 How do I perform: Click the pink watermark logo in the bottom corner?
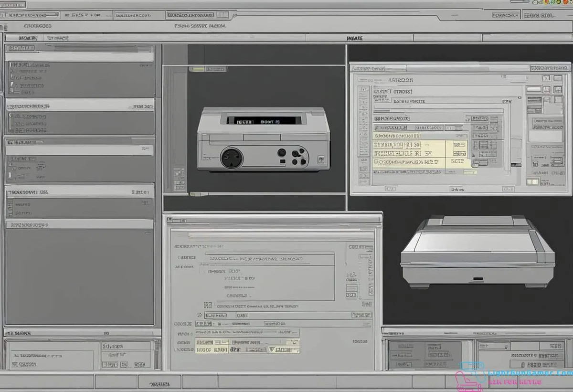point(470,377)
